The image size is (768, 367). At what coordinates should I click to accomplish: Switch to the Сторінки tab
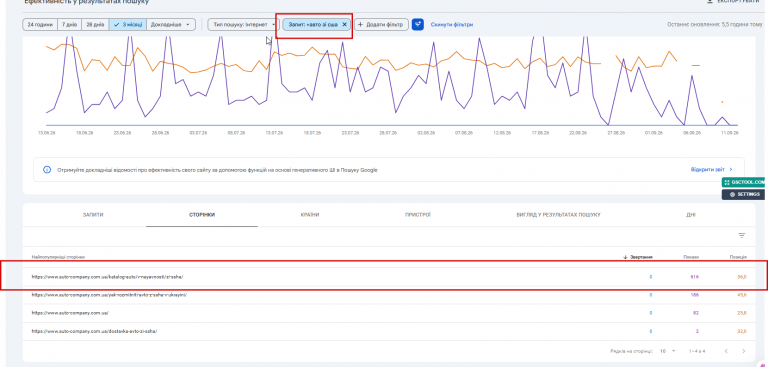click(202, 215)
